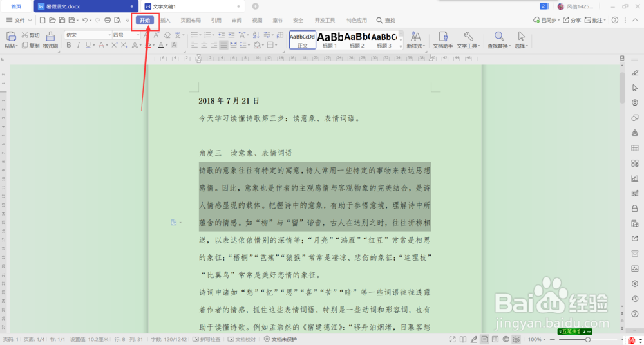644x345 pixels.
Task: Click the 查找 search button
Action: coord(386,20)
